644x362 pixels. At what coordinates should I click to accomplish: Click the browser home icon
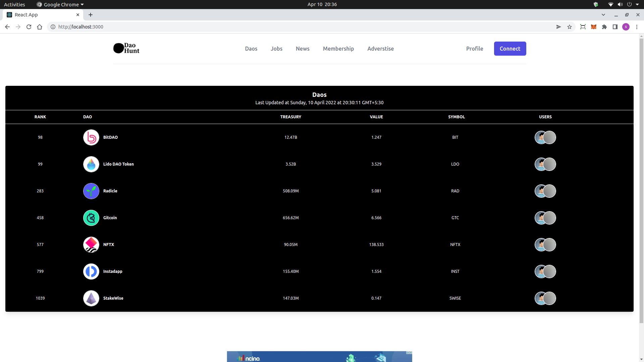(40, 27)
